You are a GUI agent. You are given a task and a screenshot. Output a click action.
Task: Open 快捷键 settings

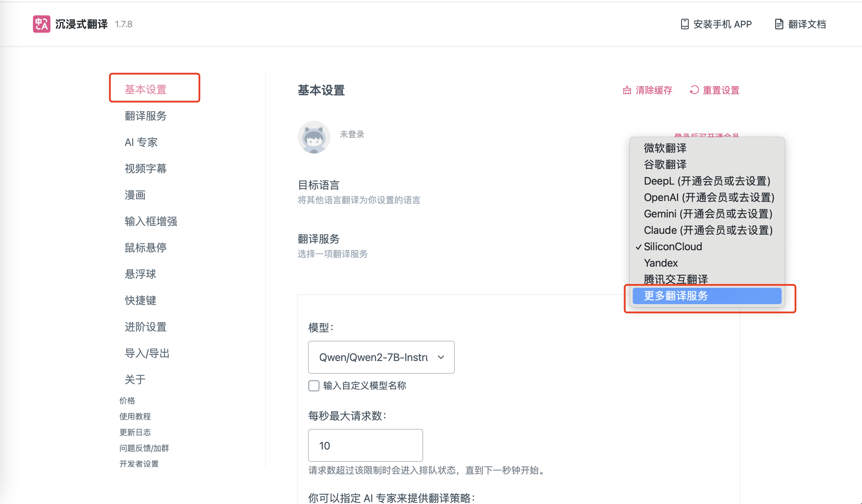(140, 300)
